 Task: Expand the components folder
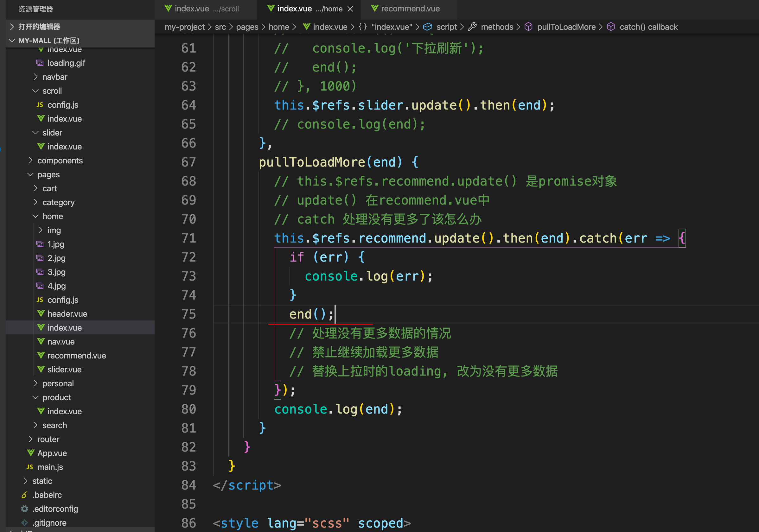point(31,160)
